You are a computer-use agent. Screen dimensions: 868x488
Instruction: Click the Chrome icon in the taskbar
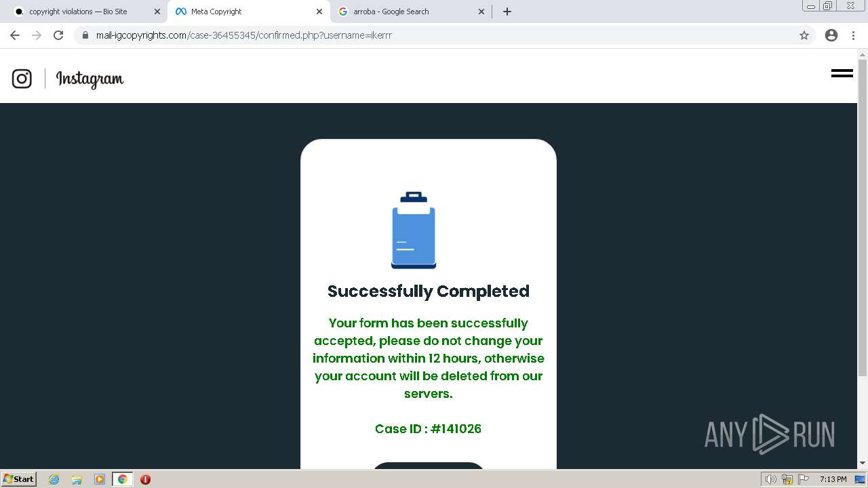pos(122,479)
